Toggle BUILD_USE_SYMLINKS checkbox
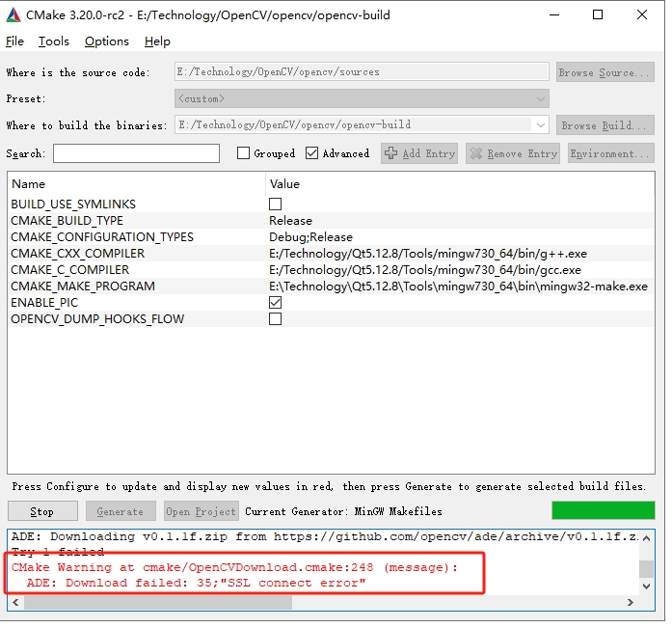Viewport: 672px width, 628px height. 275,205
